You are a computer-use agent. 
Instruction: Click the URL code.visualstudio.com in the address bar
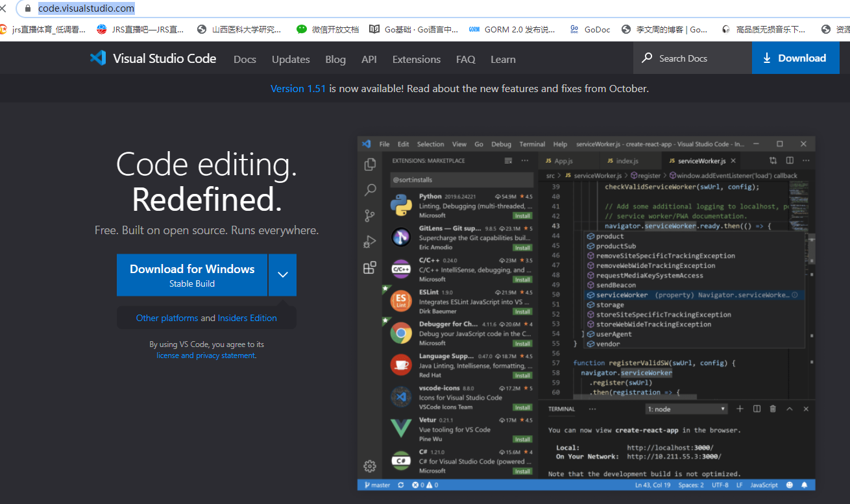pos(86,8)
